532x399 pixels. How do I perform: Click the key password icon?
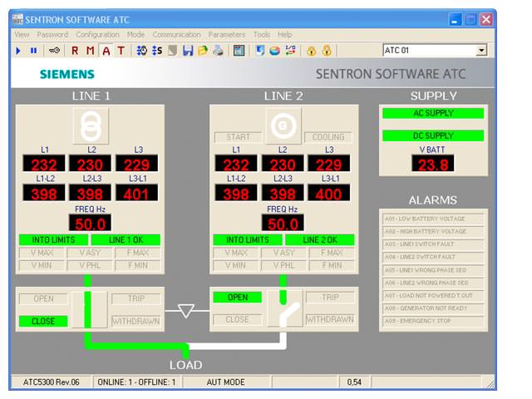coord(54,51)
